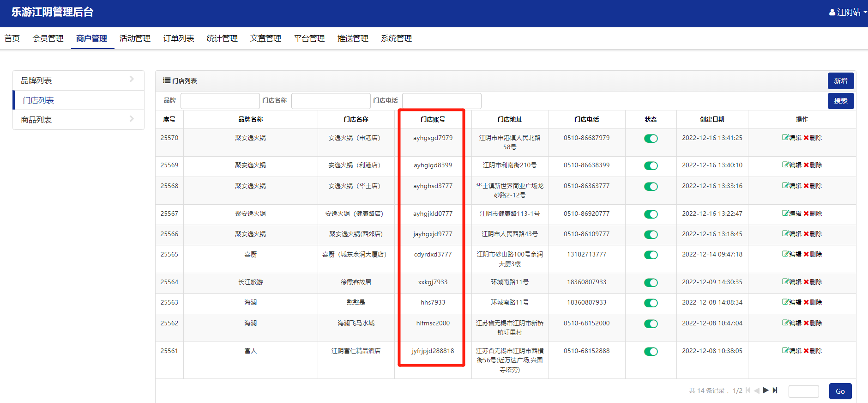This screenshot has height=403, width=868.
Task: Click edit icon for store 25570
Action: click(785, 138)
